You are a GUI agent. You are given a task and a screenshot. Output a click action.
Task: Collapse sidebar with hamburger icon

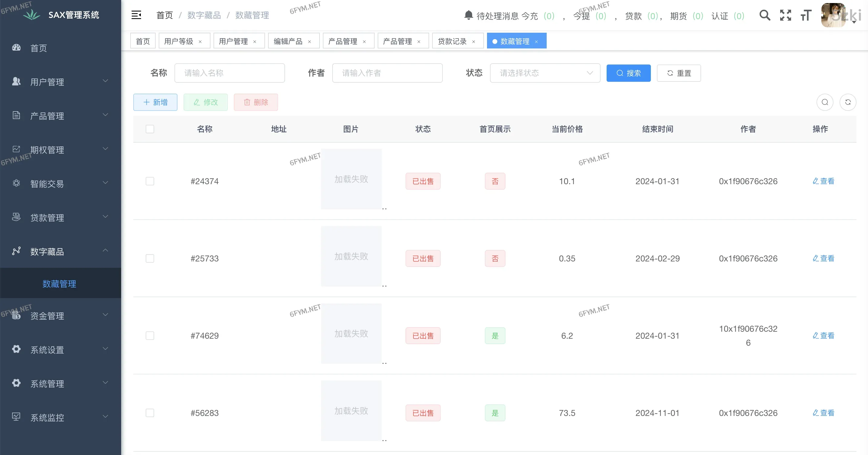click(136, 15)
